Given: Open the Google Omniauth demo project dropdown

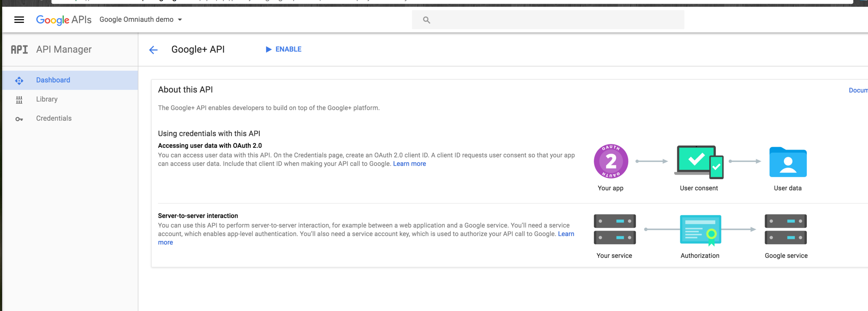Looking at the screenshot, I should pos(141,20).
